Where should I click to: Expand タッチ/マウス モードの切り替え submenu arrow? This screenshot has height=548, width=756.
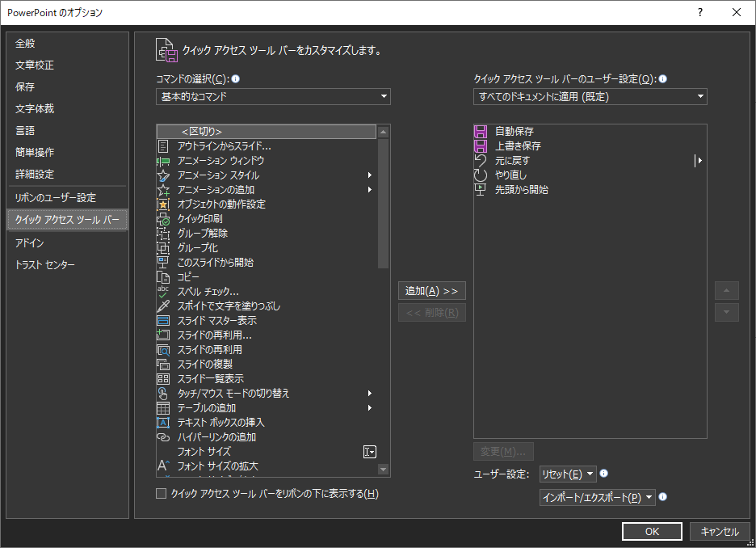click(x=370, y=393)
